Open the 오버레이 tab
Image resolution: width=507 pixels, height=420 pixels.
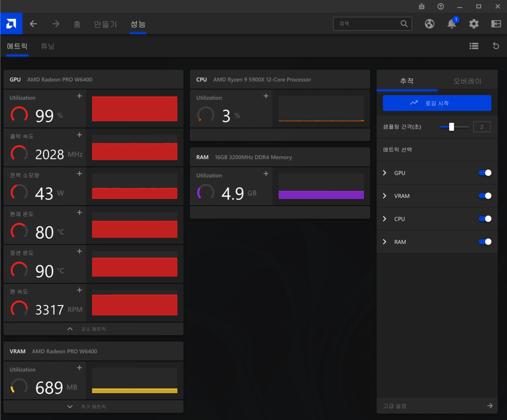tap(467, 81)
